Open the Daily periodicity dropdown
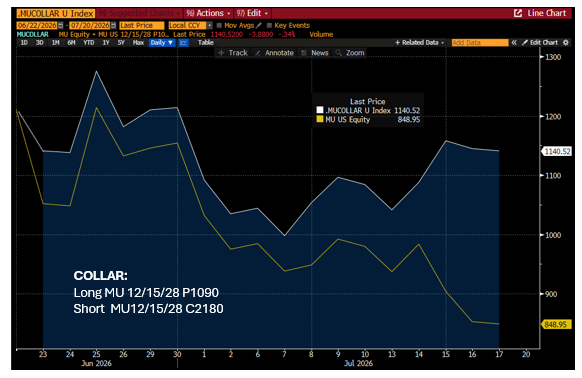 click(x=162, y=42)
